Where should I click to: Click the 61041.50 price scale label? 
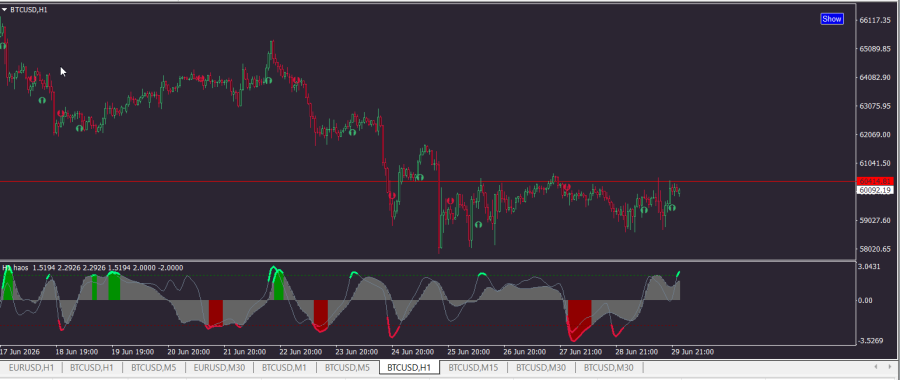[875, 164]
